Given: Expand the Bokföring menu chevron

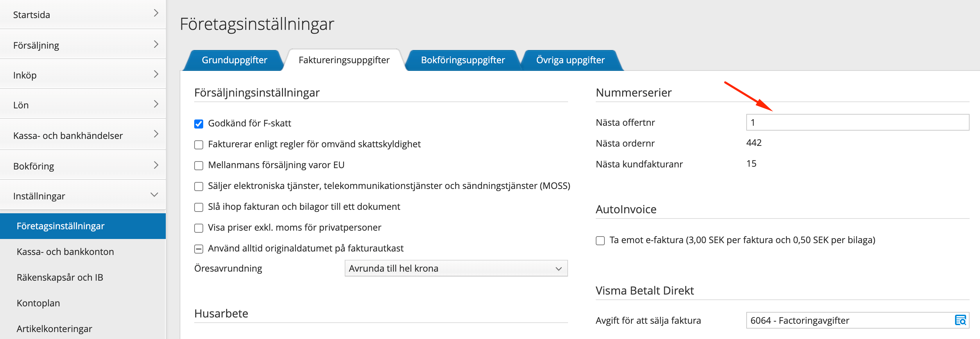Looking at the screenshot, I should [x=156, y=165].
